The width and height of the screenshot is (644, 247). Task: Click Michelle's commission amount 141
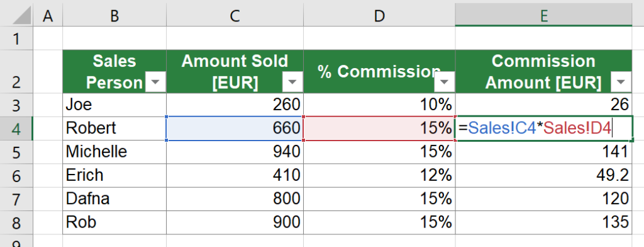tap(544, 152)
